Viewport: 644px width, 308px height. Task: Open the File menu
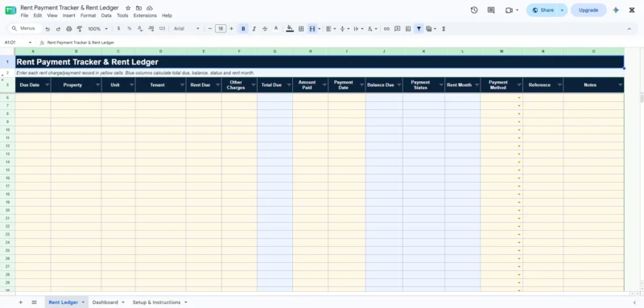tap(24, 15)
